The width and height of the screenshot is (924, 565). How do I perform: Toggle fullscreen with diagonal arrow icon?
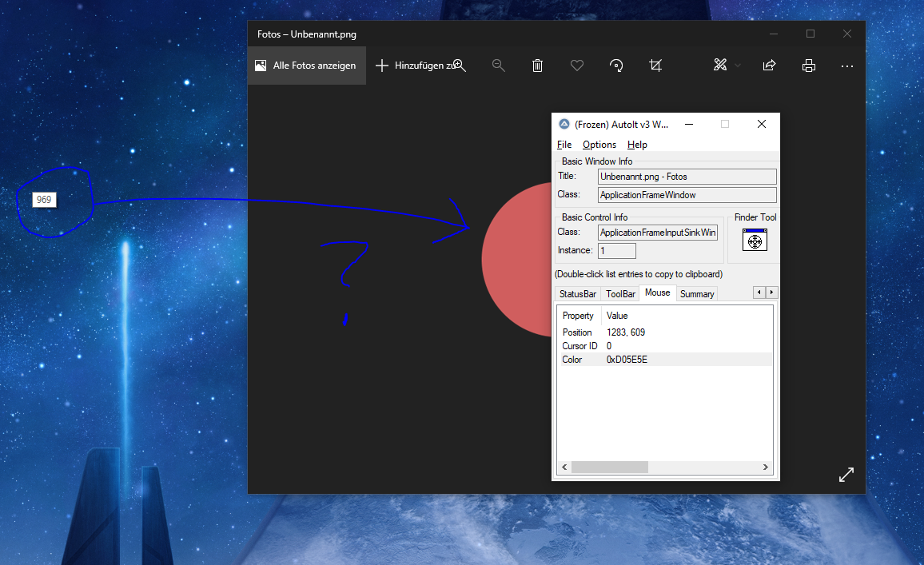(x=846, y=474)
